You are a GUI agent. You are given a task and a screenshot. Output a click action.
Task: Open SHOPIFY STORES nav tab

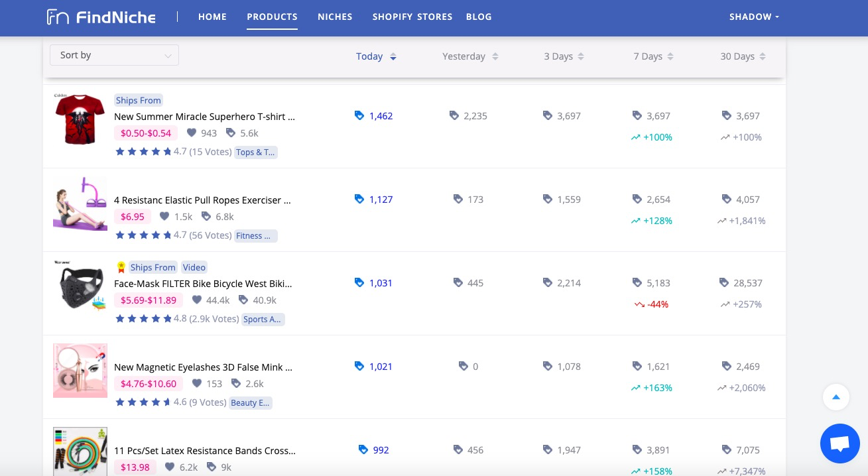click(412, 17)
